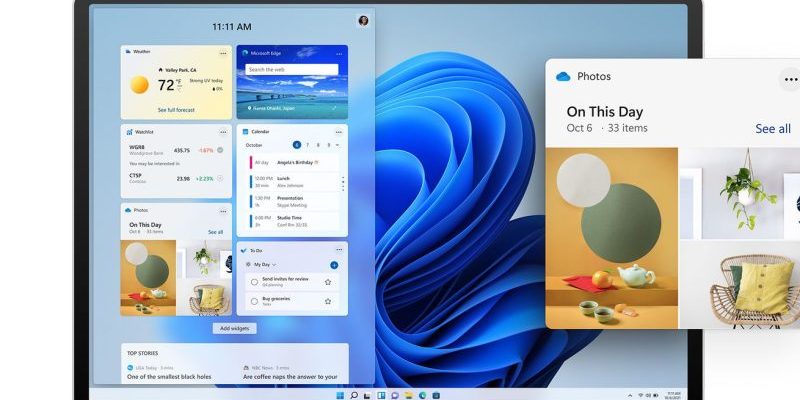Screen dimensions: 800x400
Task: Select day 9 in Calendar widget
Action: (x=329, y=145)
